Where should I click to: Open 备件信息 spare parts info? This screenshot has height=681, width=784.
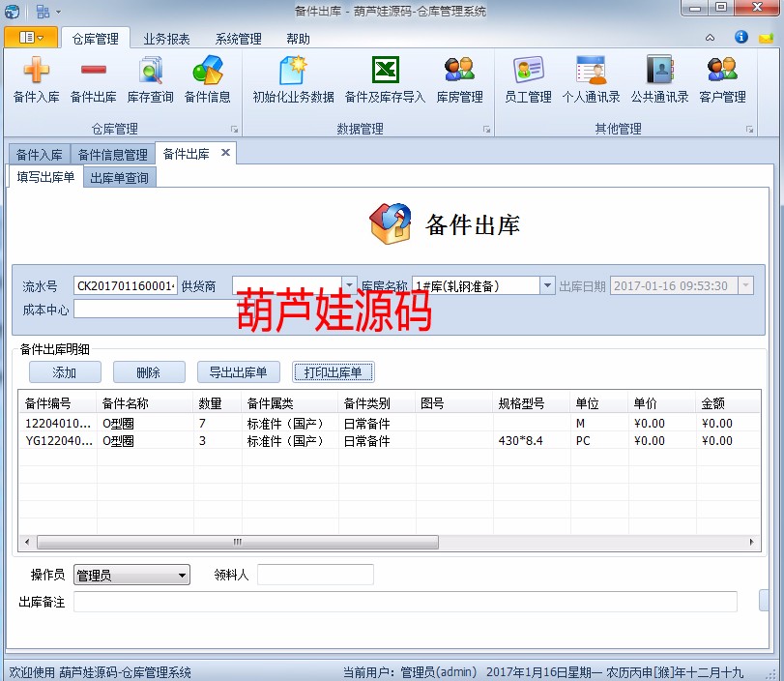[207, 73]
